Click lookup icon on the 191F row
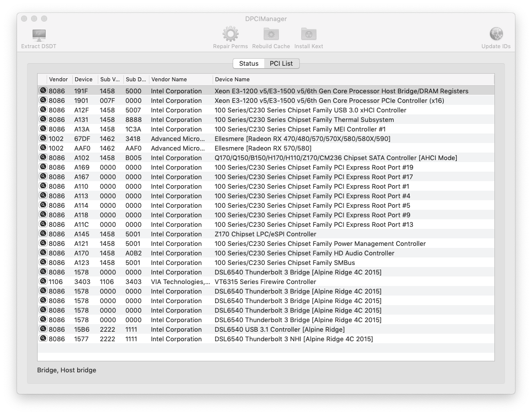 tap(43, 90)
